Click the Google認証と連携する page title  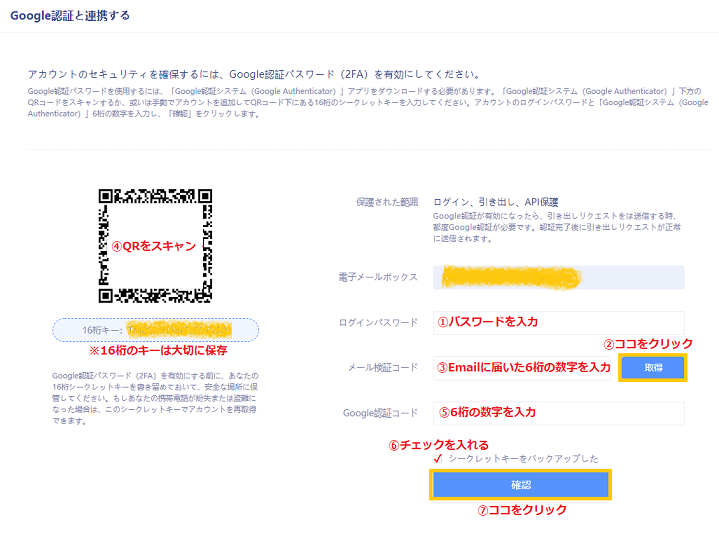(x=70, y=16)
